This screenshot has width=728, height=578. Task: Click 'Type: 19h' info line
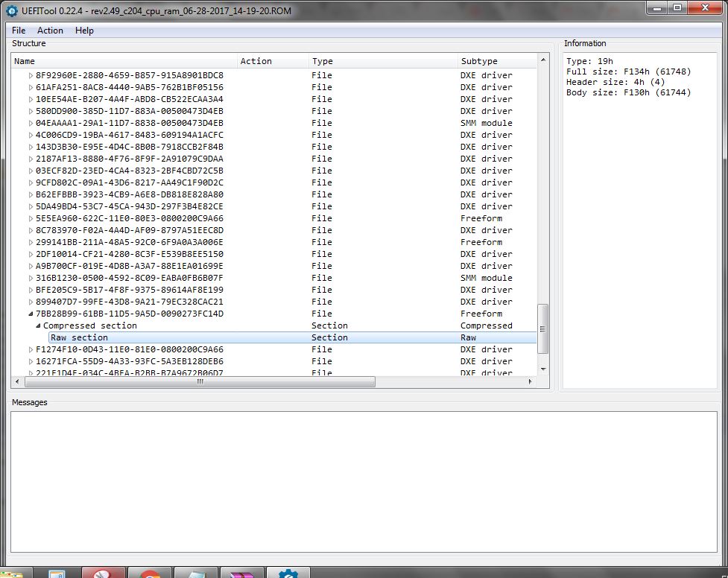tap(589, 61)
